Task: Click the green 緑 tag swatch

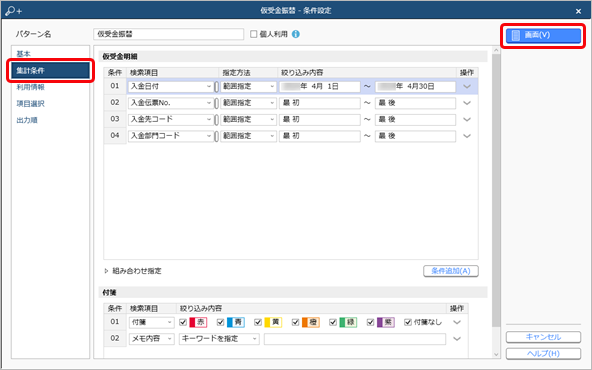Action: 348,322
